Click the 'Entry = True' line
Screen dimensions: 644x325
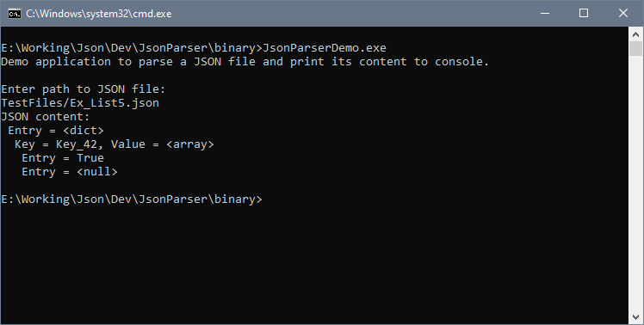(x=63, y=158)
